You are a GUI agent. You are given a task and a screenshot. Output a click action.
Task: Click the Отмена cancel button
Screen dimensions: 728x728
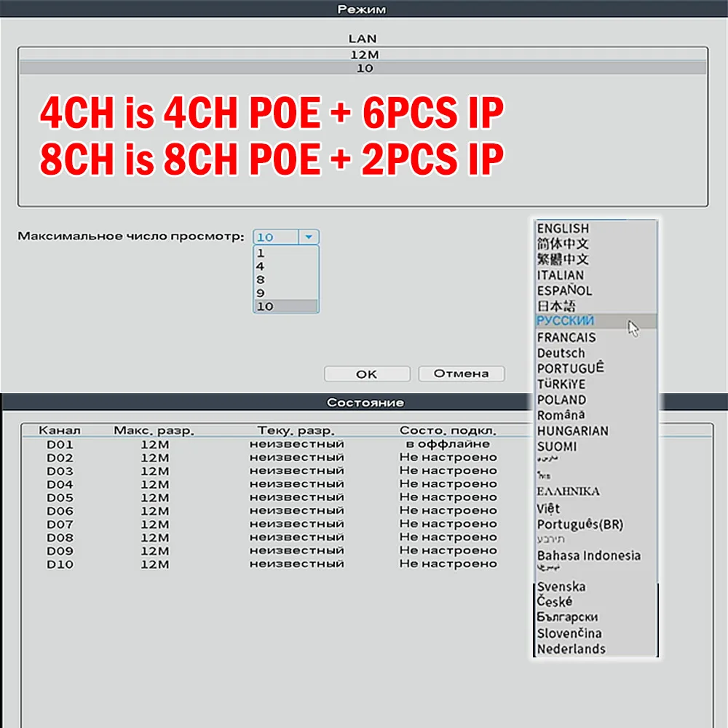(461, 373)
